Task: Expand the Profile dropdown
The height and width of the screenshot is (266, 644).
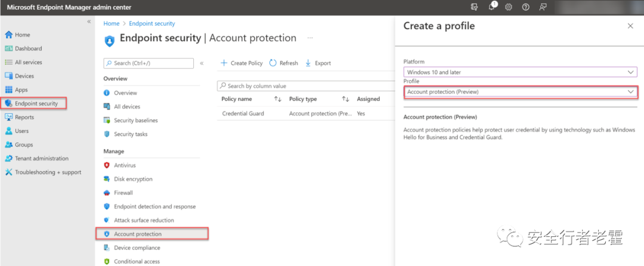Action: pos(521,92)
